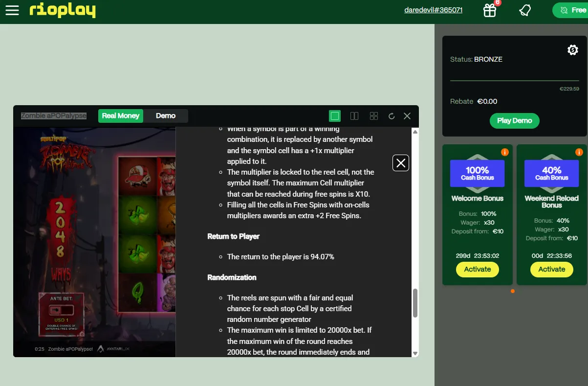Click the AvatarUX logo in game footer
Screen dimensions: 588x386
[x=113, y=349]
